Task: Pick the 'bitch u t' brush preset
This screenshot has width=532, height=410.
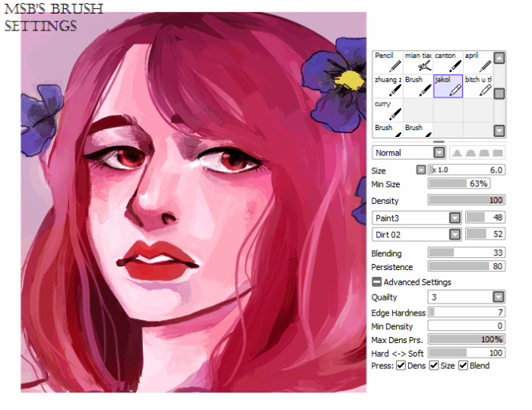Action: point(478,86)
